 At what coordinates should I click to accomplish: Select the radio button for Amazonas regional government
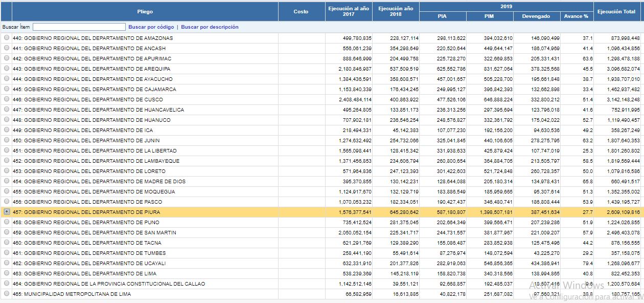tap(6, 38)
